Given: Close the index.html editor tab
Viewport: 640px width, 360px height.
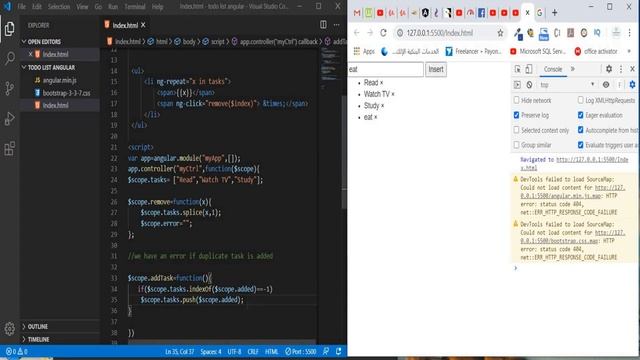Looking at the screenshot, I should click(143, 25).
